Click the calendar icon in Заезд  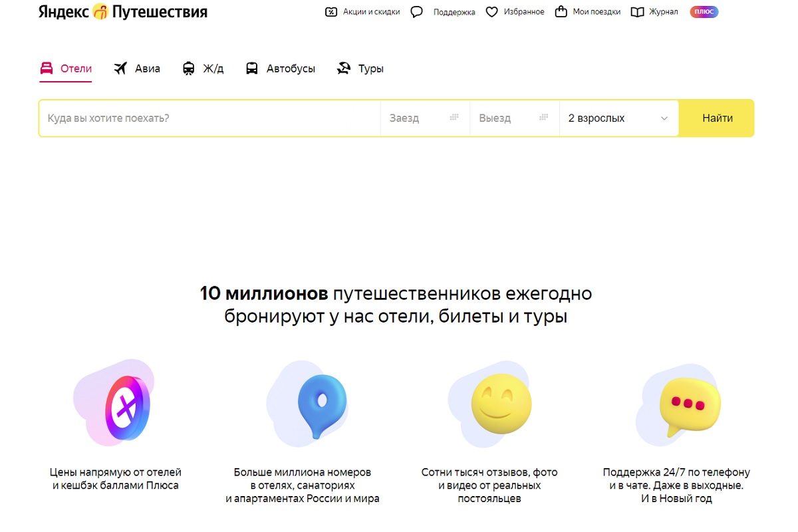(x=455, y=117)
